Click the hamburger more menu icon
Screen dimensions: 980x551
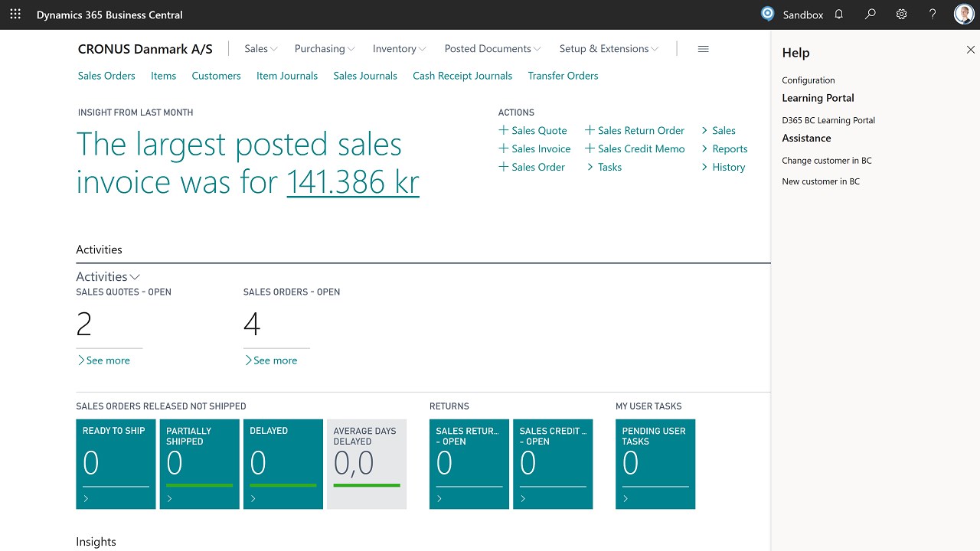703,49
